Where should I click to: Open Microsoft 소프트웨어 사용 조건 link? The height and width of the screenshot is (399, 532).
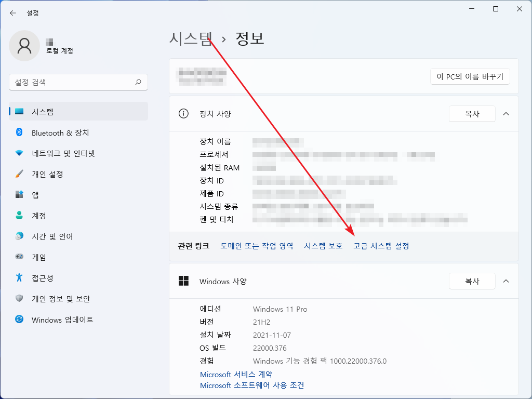(x=252, y=385)
